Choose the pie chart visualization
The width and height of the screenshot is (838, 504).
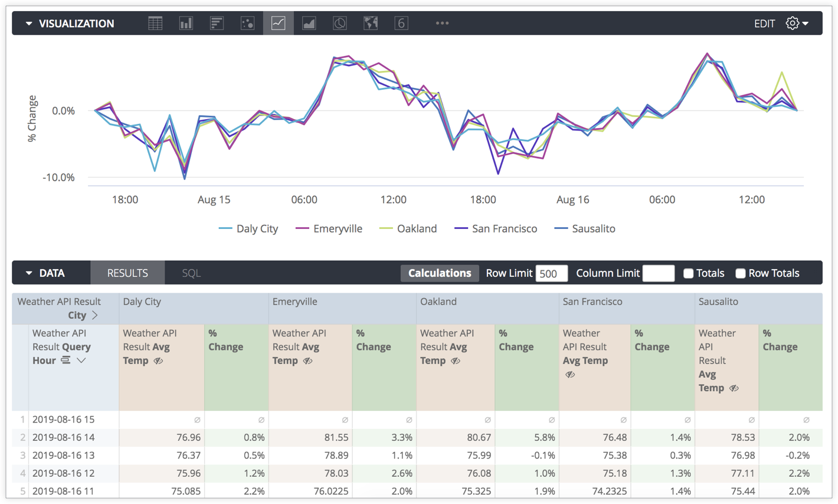coord(339,22)
